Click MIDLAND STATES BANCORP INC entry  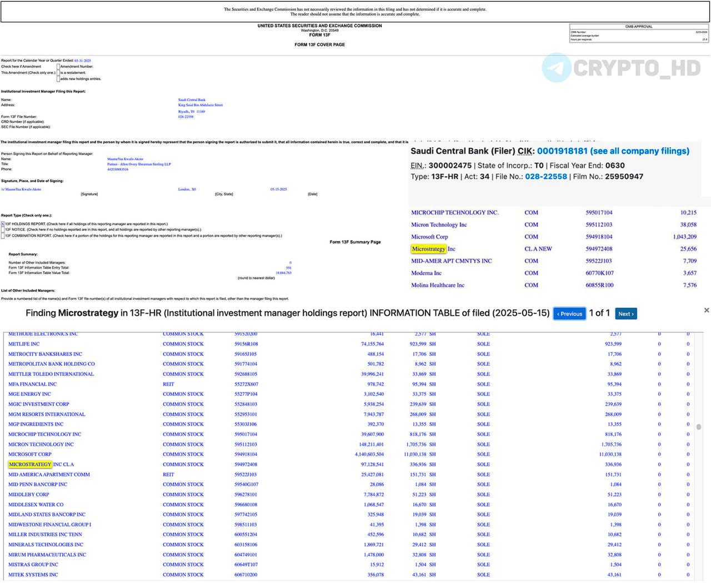(x=47, y=515)
